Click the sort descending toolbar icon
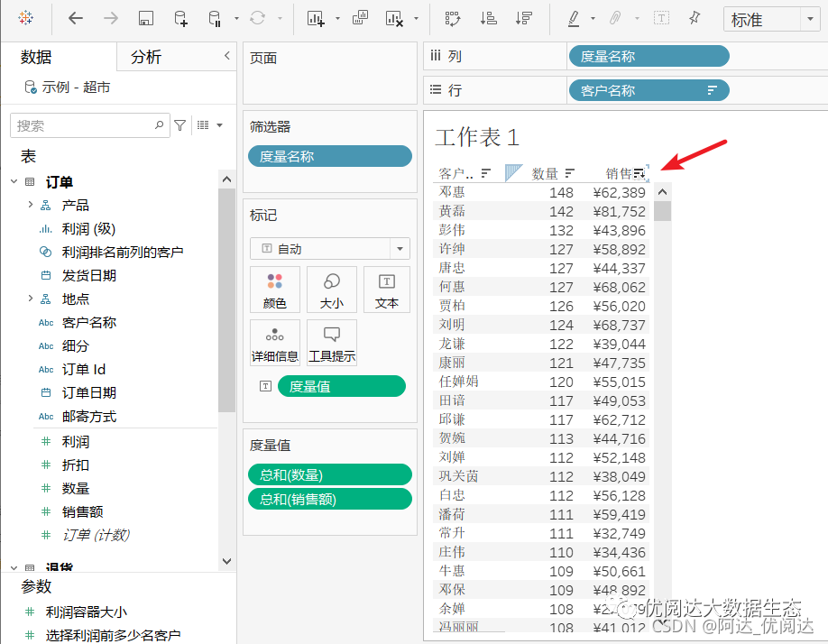 [524, 18]
